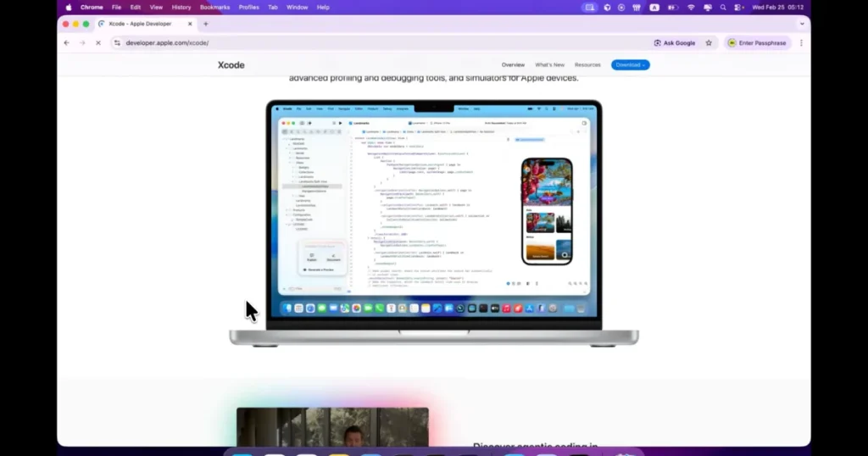Click the address bar showing developer.apple.com/xcode/
Screen dimensions: 868x456
(x=382, y=42)
